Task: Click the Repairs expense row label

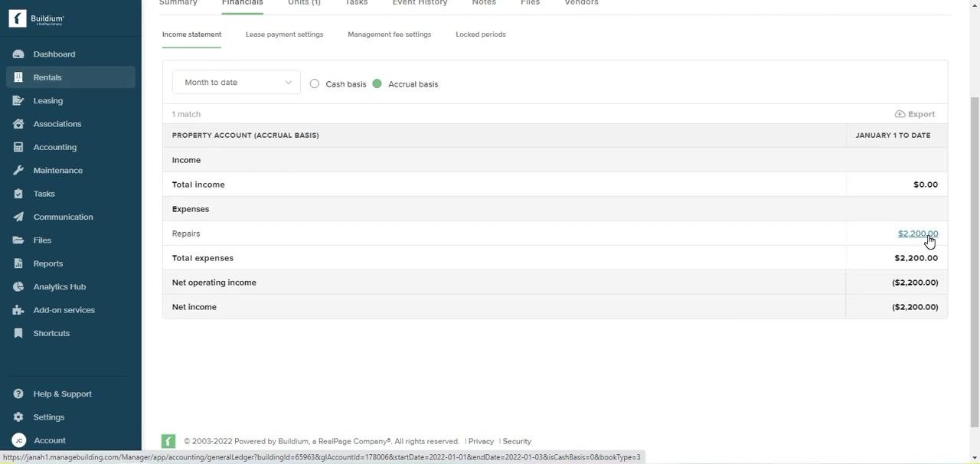Action: click(x=186, y=234)
